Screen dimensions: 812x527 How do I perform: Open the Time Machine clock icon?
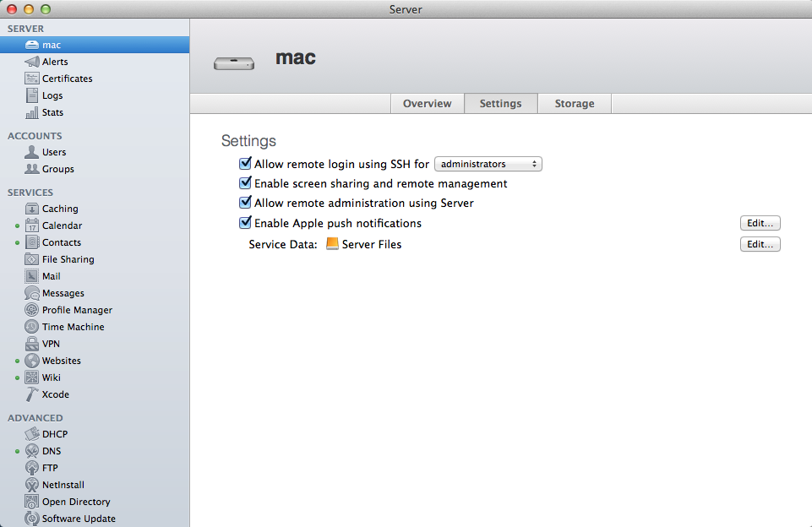(x=32, y=327)
